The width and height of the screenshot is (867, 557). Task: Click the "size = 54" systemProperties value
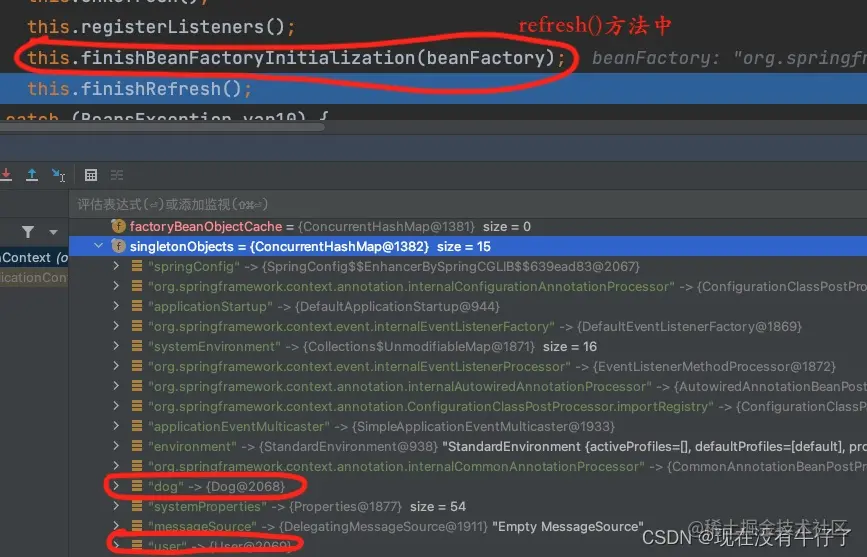(x=437, y=506)
